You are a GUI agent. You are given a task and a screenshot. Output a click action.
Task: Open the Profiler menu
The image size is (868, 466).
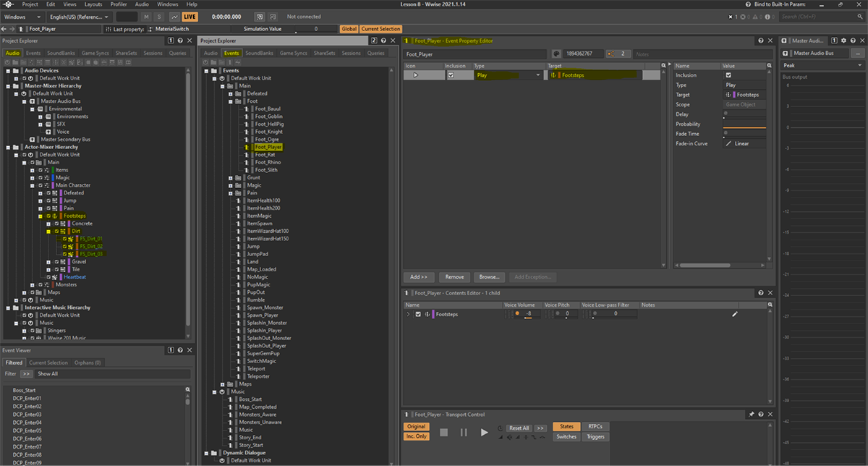(x=119, y=4)
